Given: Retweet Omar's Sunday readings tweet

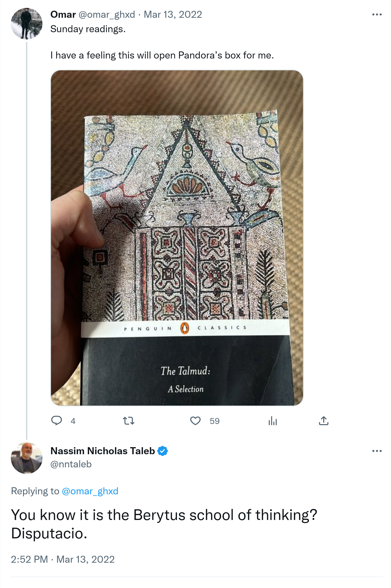Looking at the screenshot, I should pos(129,421).
